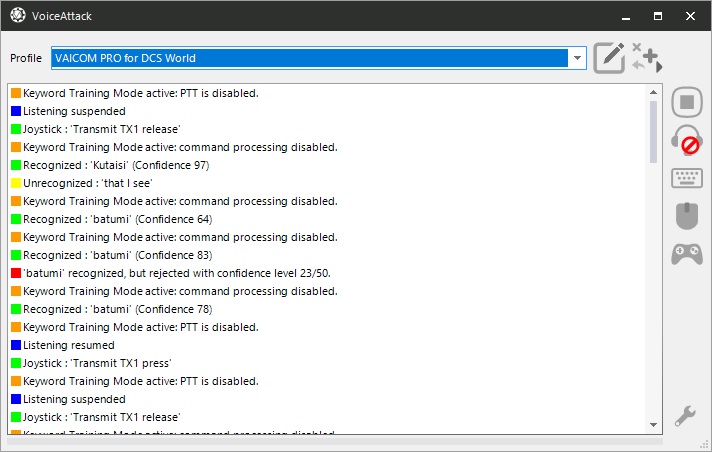The image size is (712, 452).
Task: Click the log scroll up arrow
Action: coord(653,92)
